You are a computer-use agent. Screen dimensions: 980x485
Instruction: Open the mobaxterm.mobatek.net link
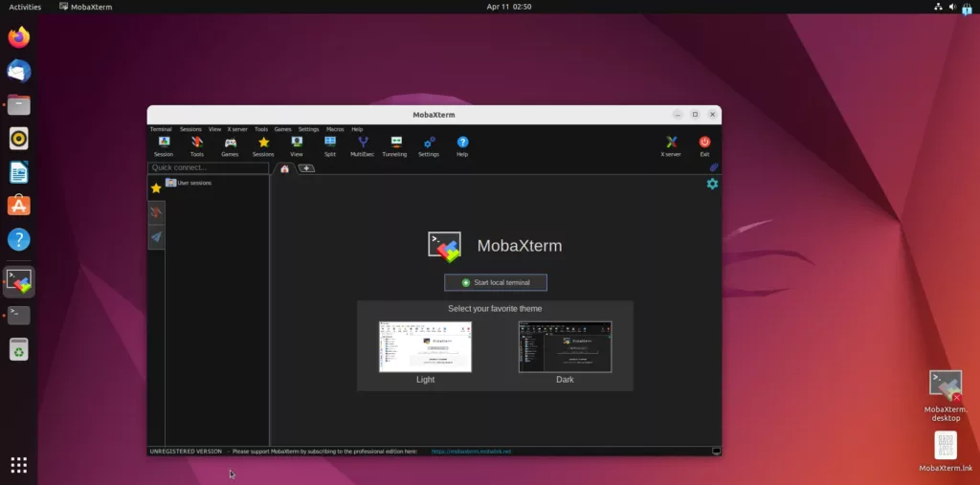(x=471, y=452)
